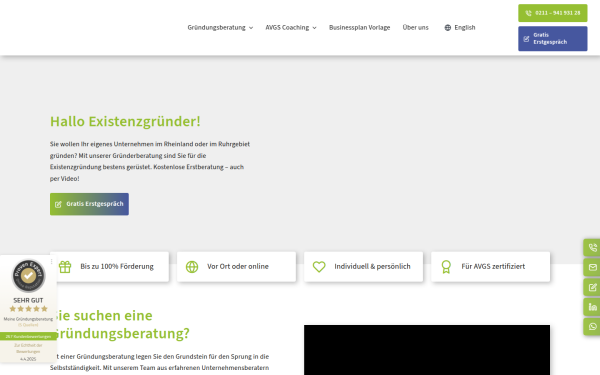Click the heart icon for Individuell & persönlich
Viewport: 600px width, 375px height.
coord(319,267)
